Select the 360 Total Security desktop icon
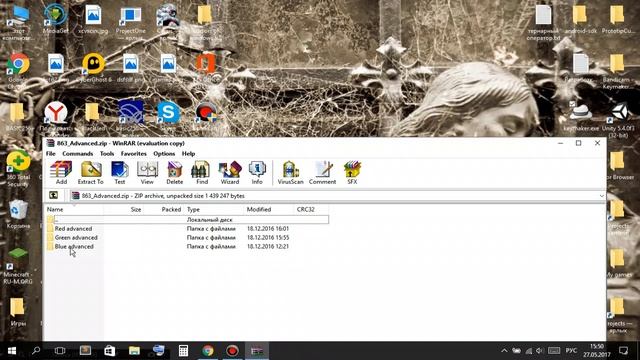This screenshot has width=640, height=360. [x=18, y=169]
